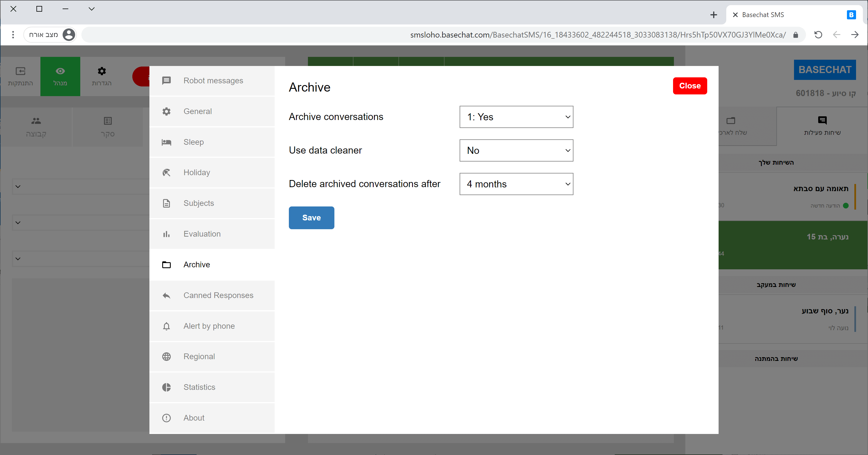This screenshot has width=868, height=455.
Task: Go to the Subjects settings tab
Action: [198, 203]
